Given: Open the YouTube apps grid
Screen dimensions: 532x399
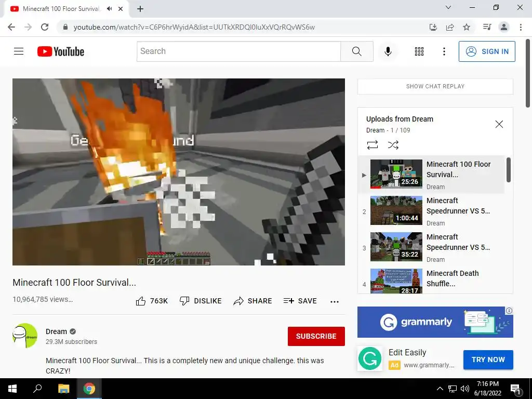Looking at the screenshot, I should point(419,51).
